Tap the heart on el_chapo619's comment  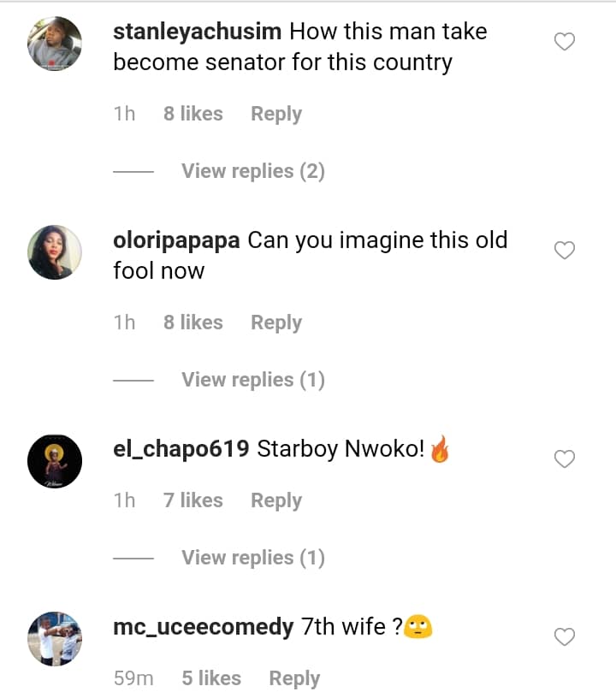click(565, 459)
